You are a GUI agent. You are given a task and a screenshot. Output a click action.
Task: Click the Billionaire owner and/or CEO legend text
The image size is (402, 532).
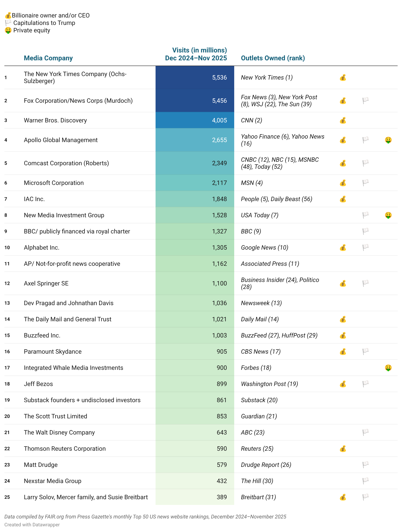(50, 16)
